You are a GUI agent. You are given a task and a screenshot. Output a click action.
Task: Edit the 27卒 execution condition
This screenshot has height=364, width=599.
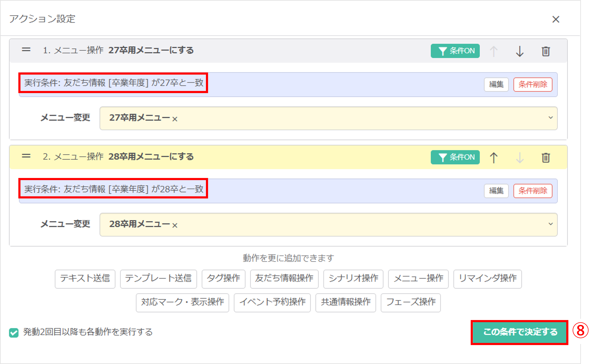point(496,84)
